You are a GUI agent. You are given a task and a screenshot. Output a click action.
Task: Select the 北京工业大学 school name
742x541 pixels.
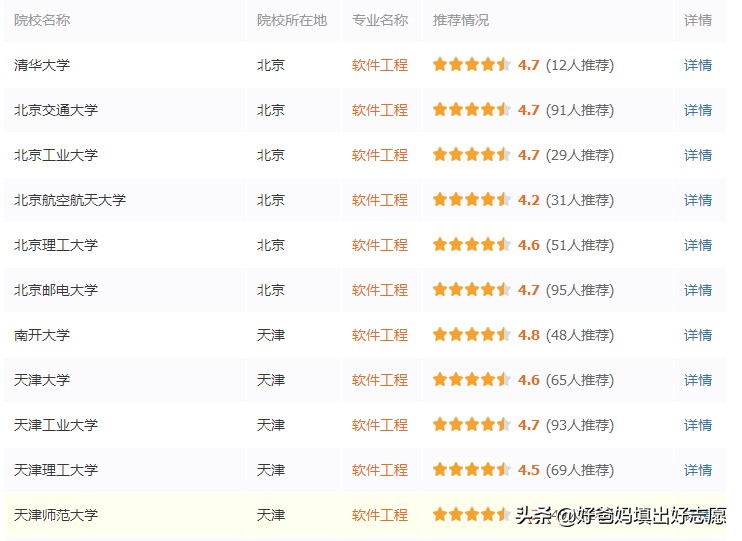point(56,155)
